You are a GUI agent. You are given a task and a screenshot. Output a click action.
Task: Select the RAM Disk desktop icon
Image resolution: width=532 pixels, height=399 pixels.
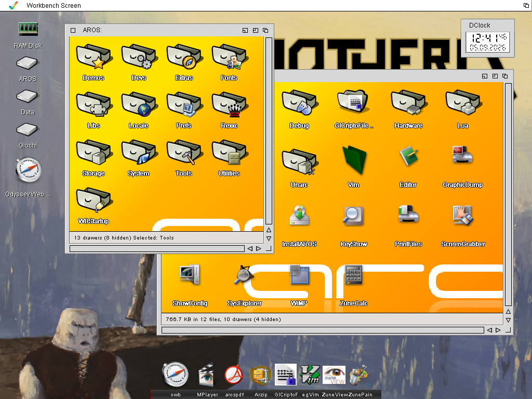28,29
